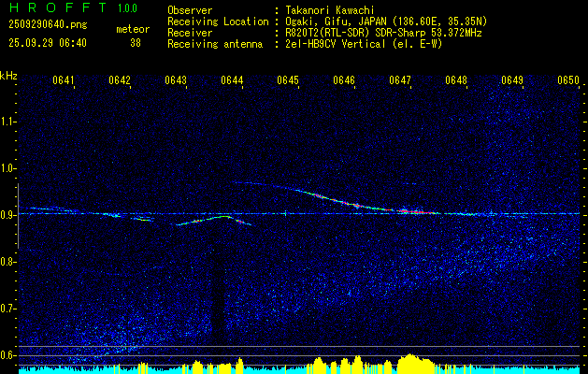Click frequency label 1.0
The image size is (588, 374).
point(7,168)
